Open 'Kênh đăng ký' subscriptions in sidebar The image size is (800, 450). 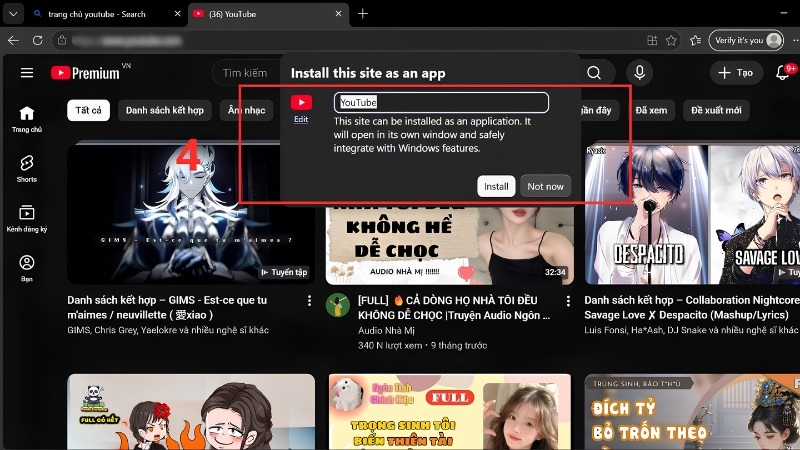click(27, 218)
